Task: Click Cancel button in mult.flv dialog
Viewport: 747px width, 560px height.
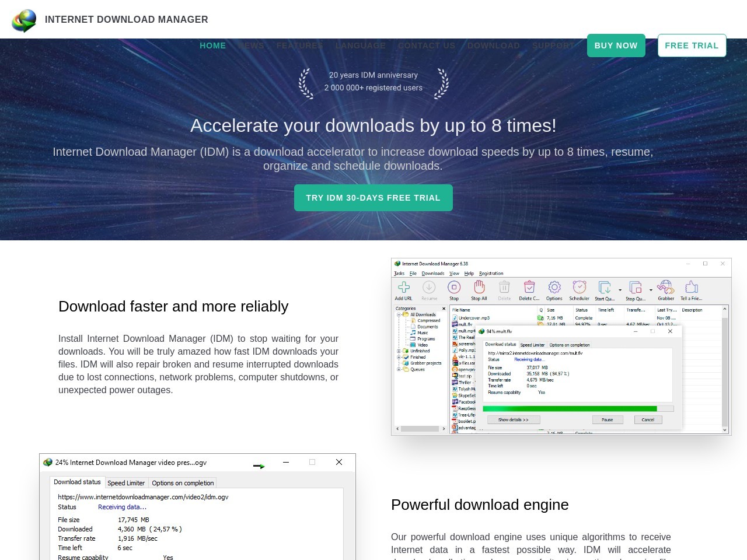Action: click(648, 419)
